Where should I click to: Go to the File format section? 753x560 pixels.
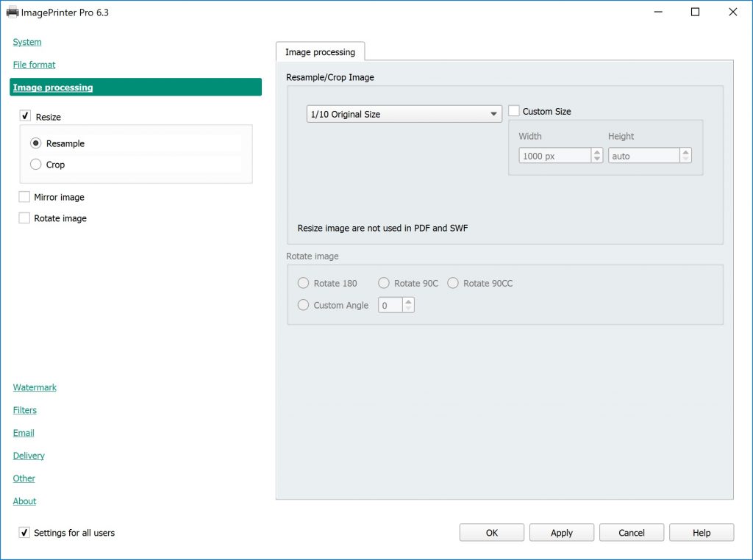35,65
